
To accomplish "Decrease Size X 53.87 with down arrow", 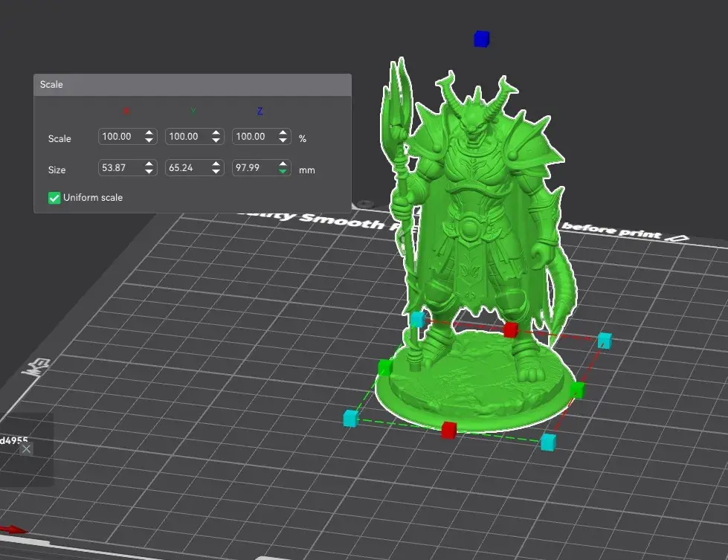I will [149, 171].
